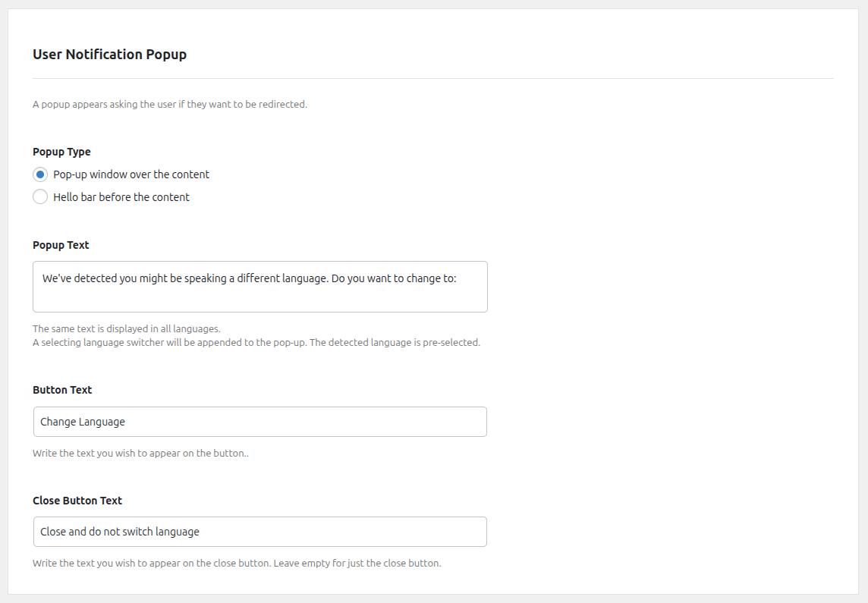Click the popup redirect description text
868x603 pixels.
pyautogui.click(x=171, y=104)
